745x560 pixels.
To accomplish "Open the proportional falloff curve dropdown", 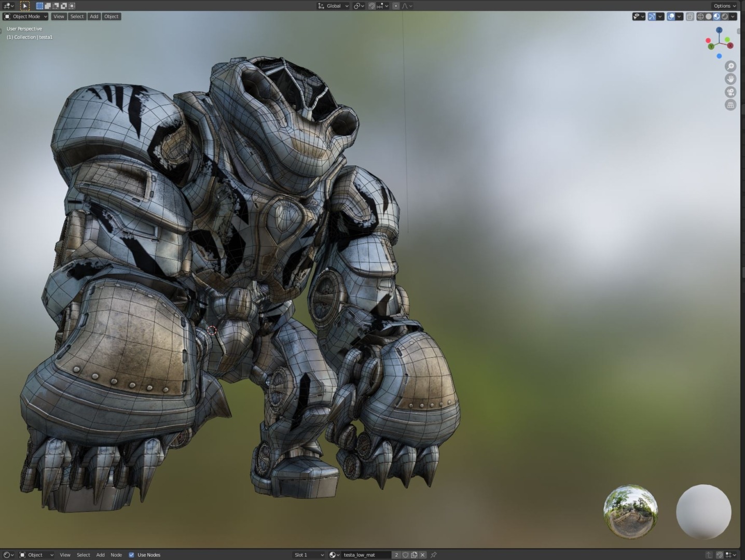I will click(x=407, y=6).
